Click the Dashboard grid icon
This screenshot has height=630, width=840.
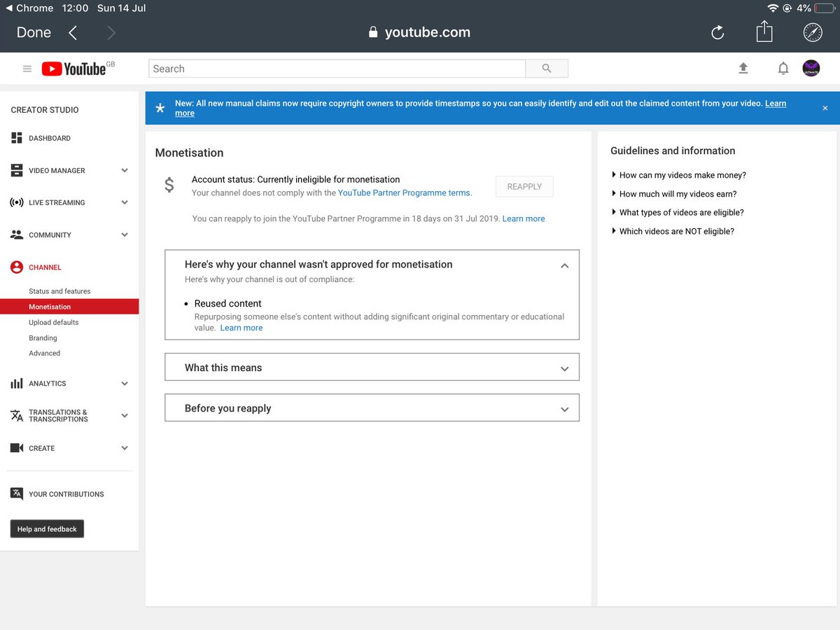point(17,138)
